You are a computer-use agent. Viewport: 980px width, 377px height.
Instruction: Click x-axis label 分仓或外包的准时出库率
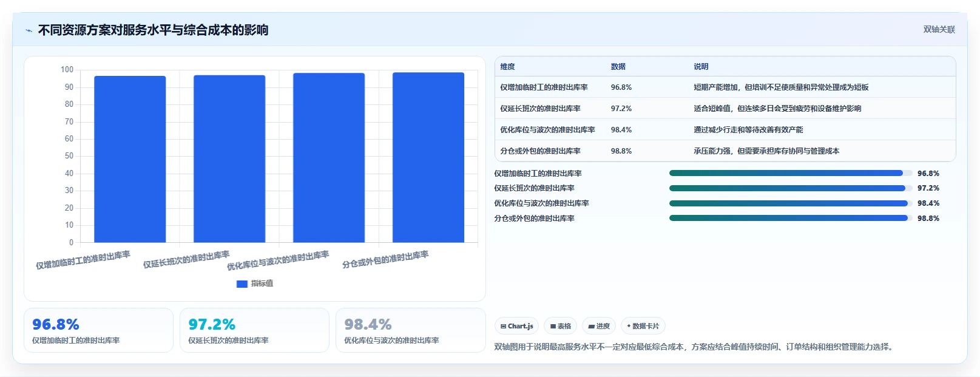click(385, 260)
